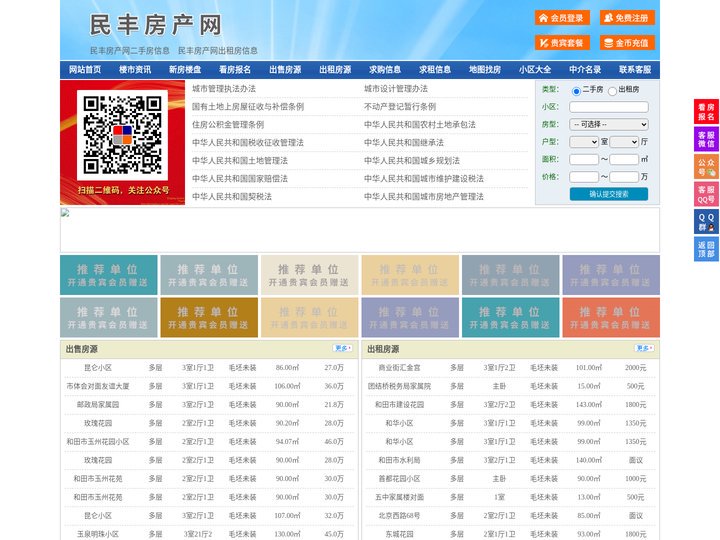Screen dimensions: 720x540
Task: Click the 小区 name input field
Action: tap(609, 107)
